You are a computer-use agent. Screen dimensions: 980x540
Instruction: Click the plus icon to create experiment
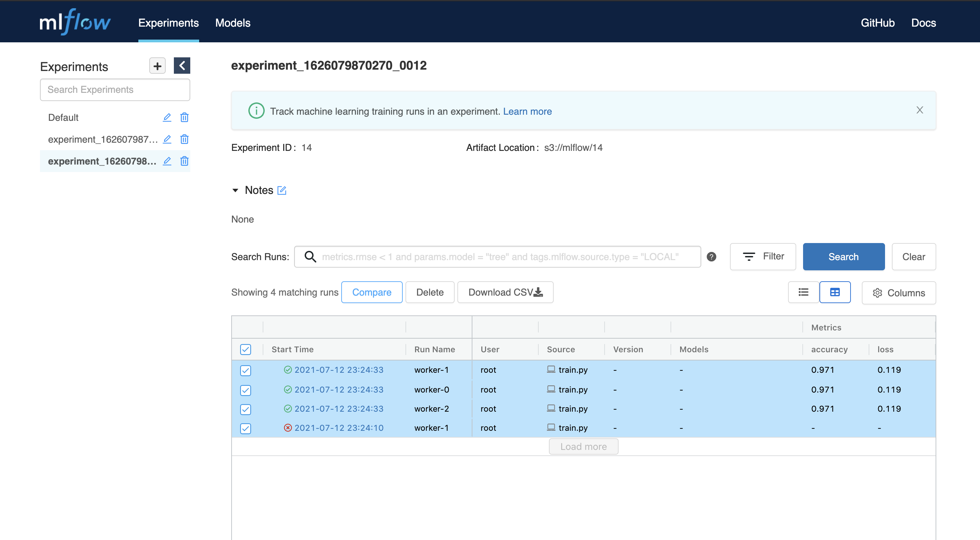point(157,66)
